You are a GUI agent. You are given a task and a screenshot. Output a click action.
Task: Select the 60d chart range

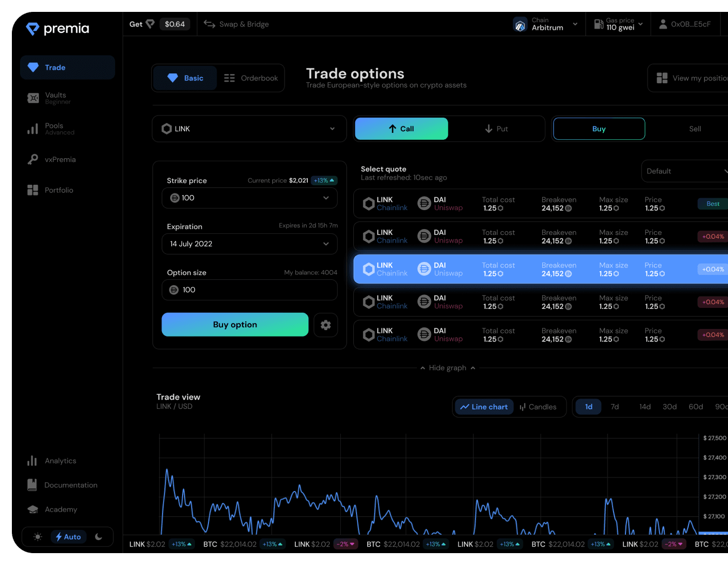coord(696,407)
